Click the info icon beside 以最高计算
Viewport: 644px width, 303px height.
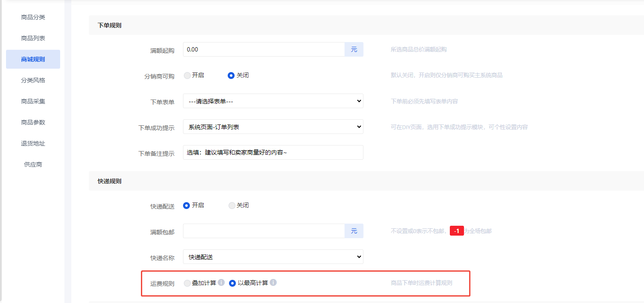point(273,283)
